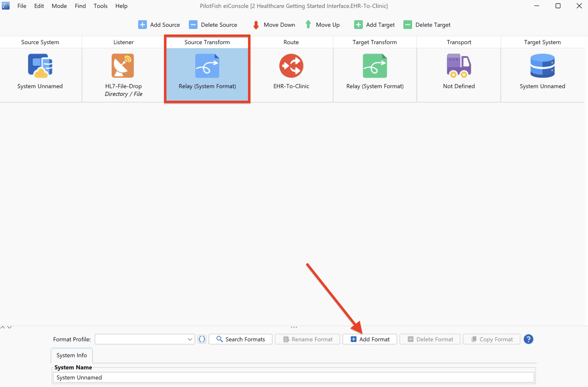The image size is (588, 387).
Task: Click the System Name input field
Action: 294,377
